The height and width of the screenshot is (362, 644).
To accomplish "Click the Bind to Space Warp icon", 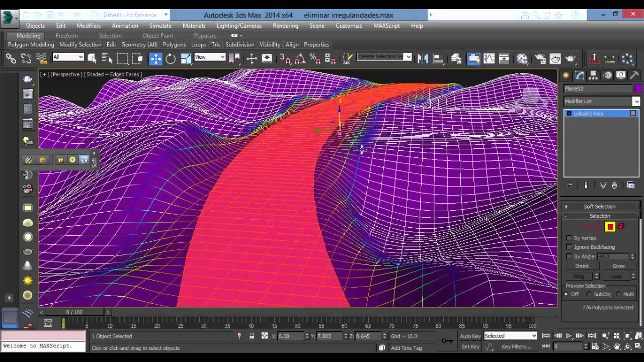I will click(x=42, y=59).
